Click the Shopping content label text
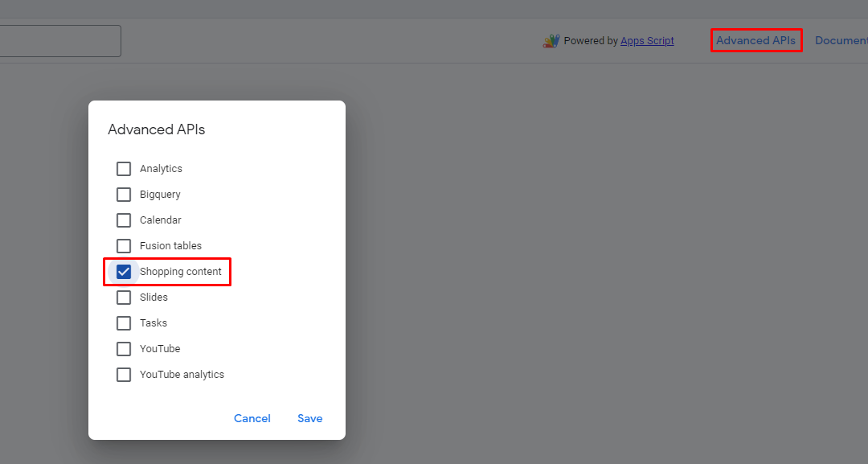Image resolution: width=868 pixels, height=464 pixels. pyautogui.click(x=181, y=272)
